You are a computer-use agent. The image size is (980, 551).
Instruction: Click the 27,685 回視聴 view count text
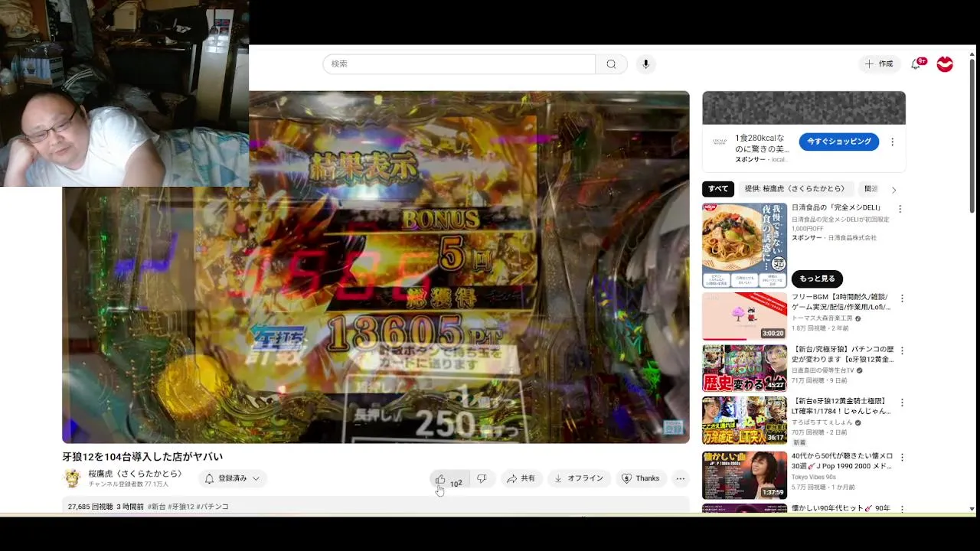click(x=90, y=507)
